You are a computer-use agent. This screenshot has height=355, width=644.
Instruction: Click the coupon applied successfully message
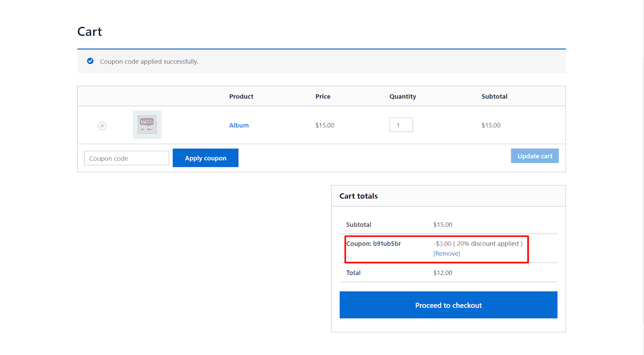tap(149, 62)
